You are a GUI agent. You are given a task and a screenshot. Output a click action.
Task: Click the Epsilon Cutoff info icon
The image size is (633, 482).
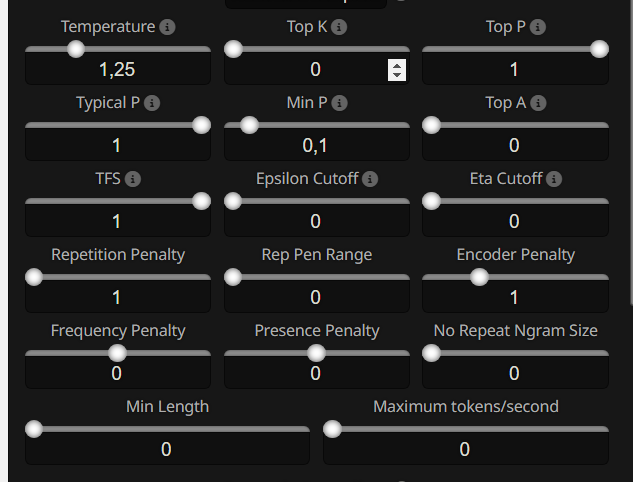(370, 179)
